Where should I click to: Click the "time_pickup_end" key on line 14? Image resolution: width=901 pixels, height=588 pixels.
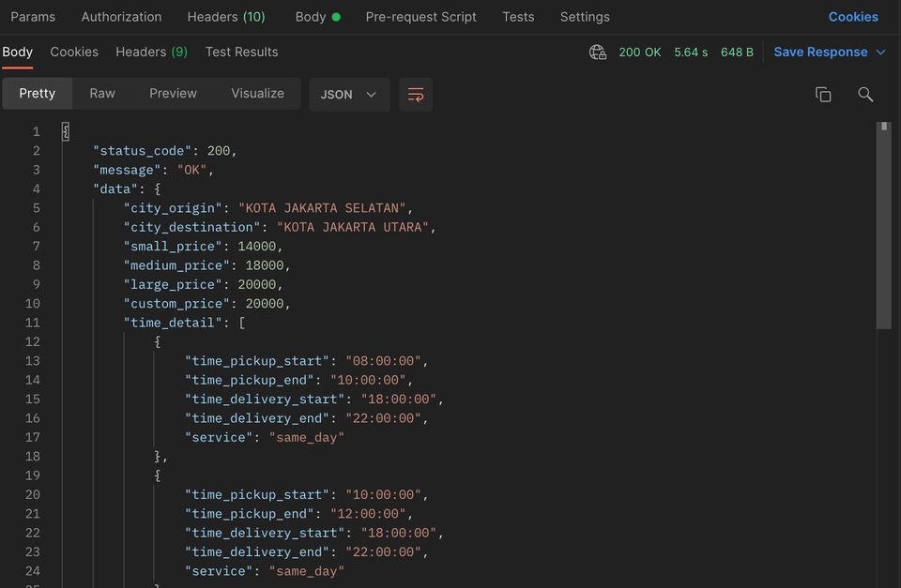coord(250,380)
